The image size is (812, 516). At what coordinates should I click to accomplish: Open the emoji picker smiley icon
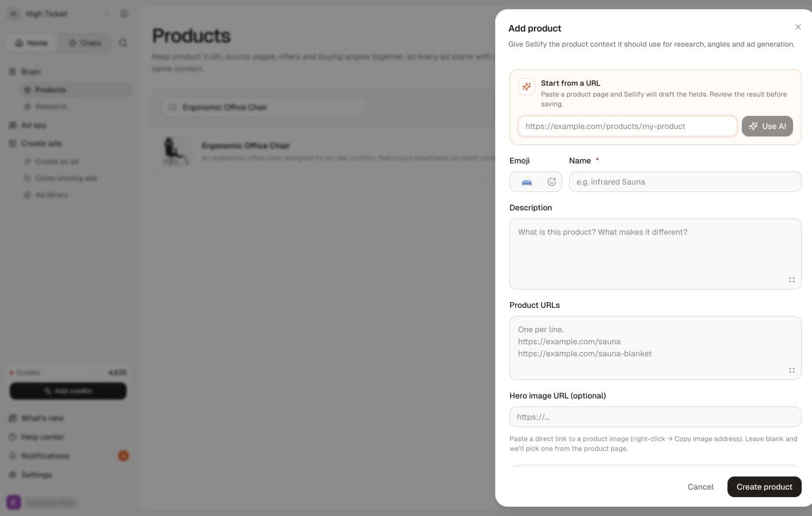(x=551, y=182)
